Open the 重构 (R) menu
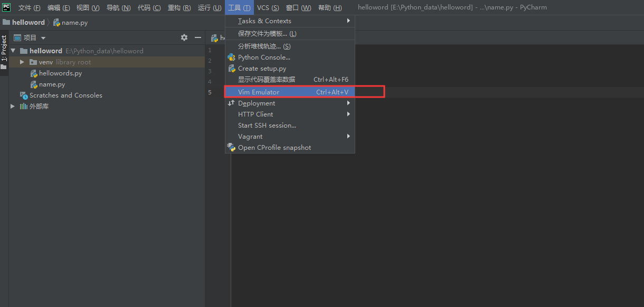 coord(179,8)
